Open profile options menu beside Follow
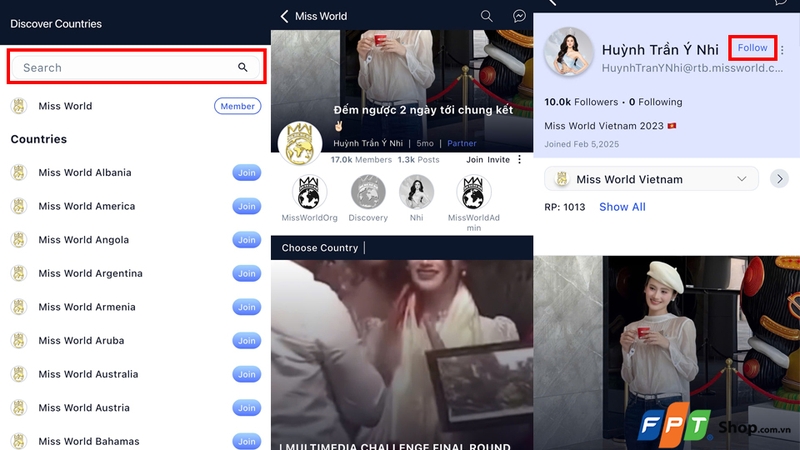This screenshot has height=450, width=800. (782, 50)
